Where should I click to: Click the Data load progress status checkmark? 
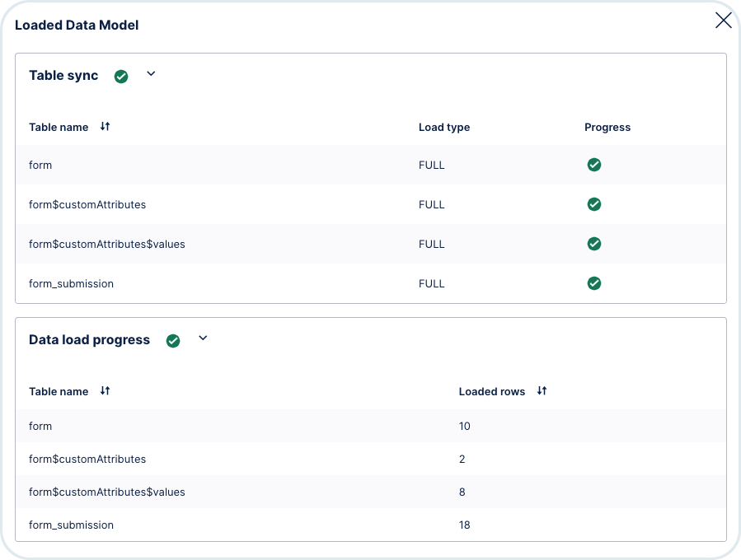[173, 341]
